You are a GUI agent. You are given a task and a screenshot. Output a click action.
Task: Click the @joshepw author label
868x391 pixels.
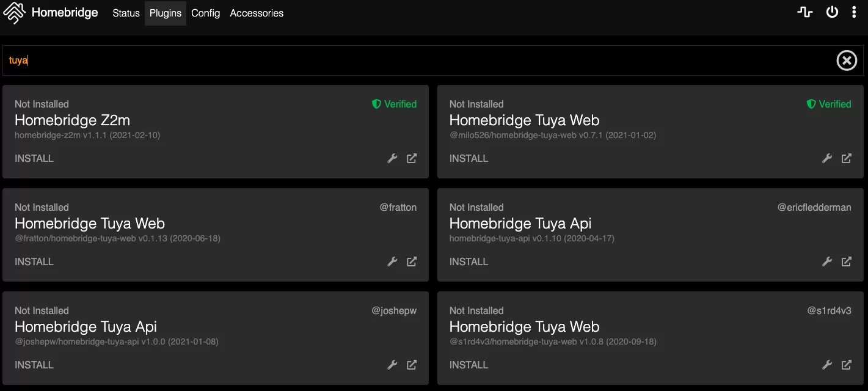pos(394,310)
